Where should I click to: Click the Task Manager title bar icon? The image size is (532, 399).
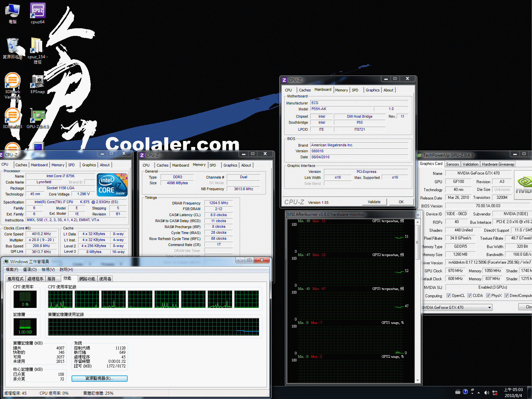[6, 261]
